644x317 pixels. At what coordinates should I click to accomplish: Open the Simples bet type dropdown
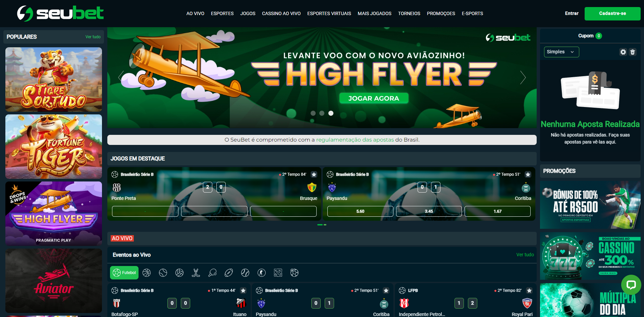[x=561, y=52]
